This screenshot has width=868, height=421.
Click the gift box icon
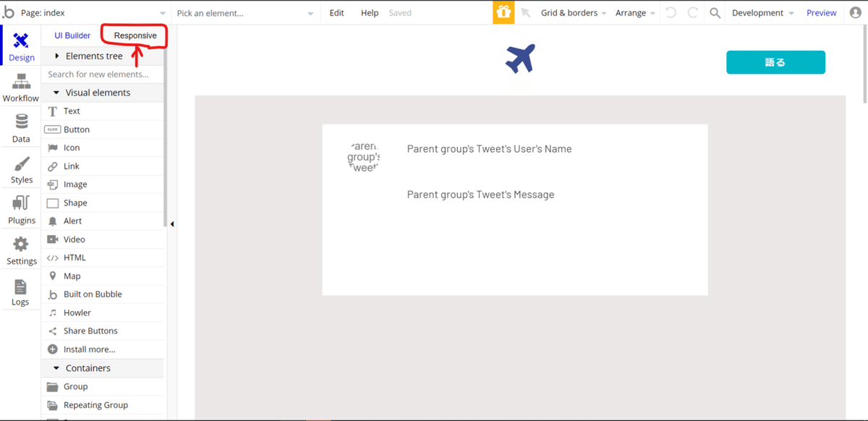pos(503,13)
